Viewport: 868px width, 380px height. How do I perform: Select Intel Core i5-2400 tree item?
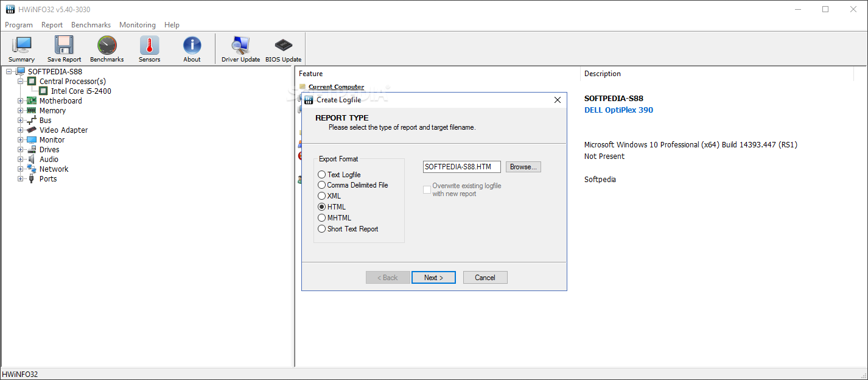pyautogui.click(x=81, y=91)
